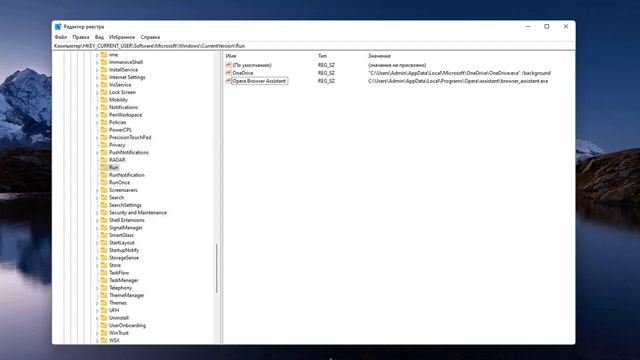Select the PushNotifications folder icon

[x=104, y=152]
